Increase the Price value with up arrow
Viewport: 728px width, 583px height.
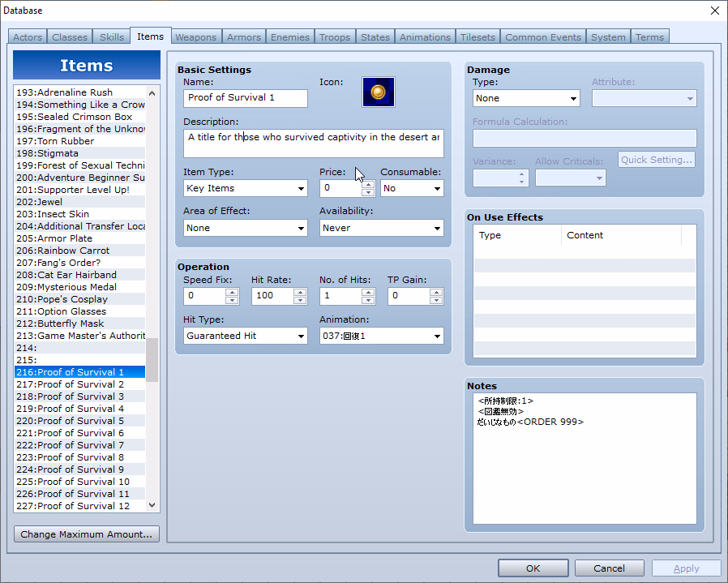tap(368, 184)
